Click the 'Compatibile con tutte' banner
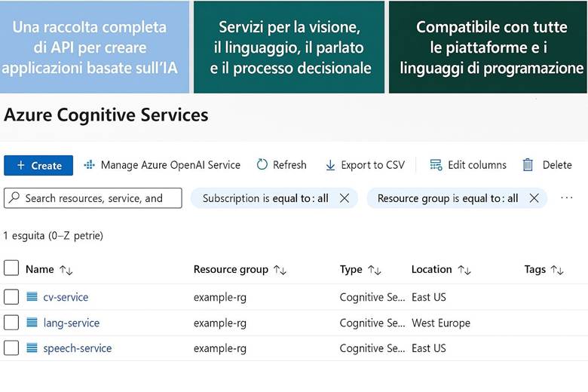588x392 pixels. (488, 47)
